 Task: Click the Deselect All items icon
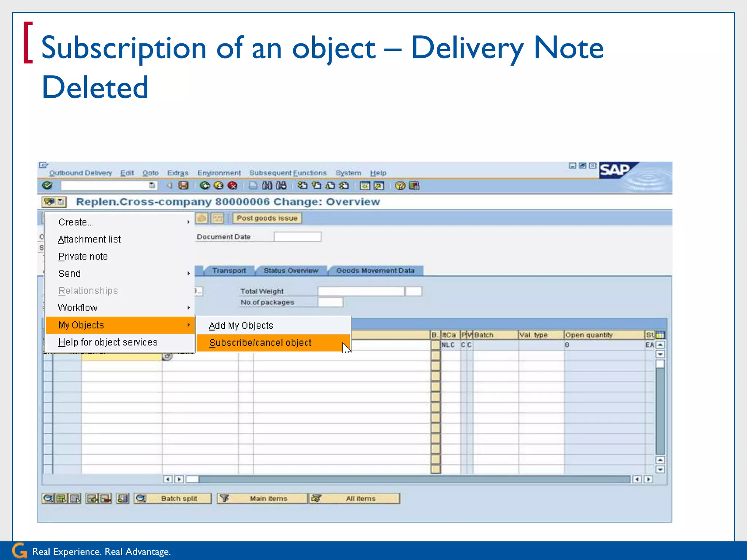[x=75, y=498]
